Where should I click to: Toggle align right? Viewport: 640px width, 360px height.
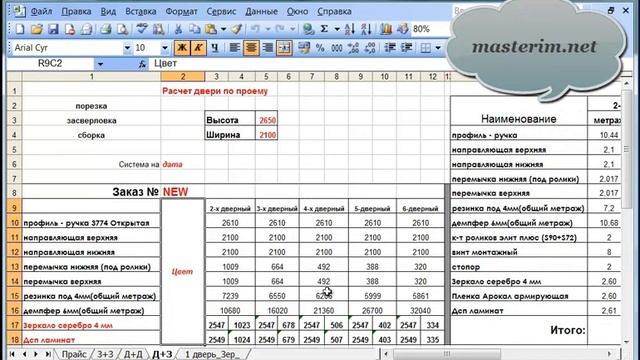(268, 48)
